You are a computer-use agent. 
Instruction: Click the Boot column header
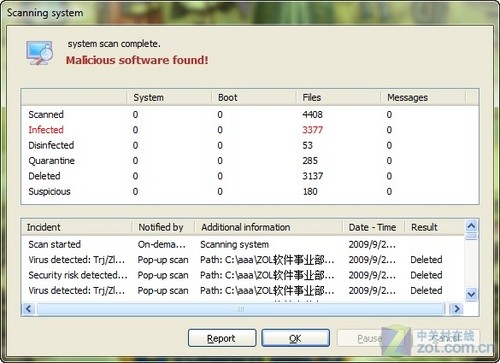254,97
